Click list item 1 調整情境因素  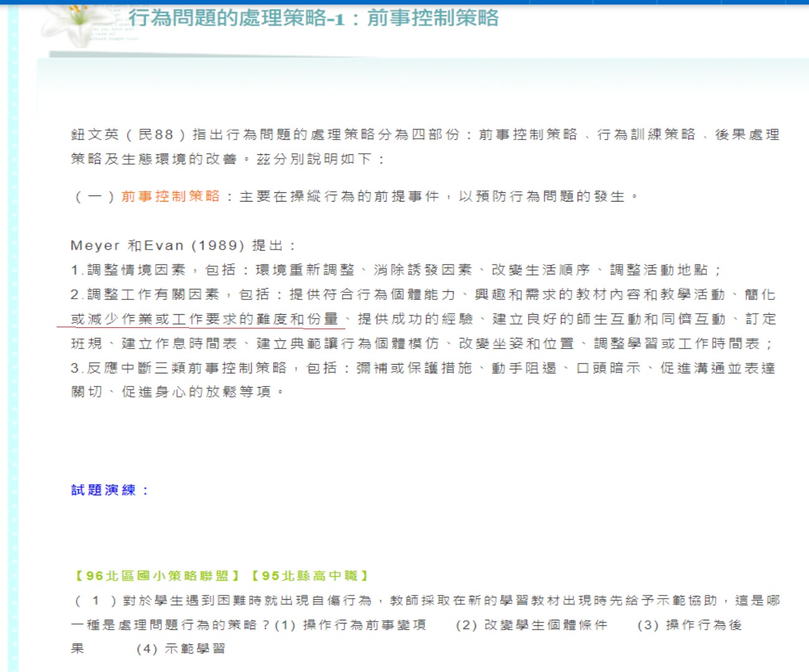coord(129,270)
